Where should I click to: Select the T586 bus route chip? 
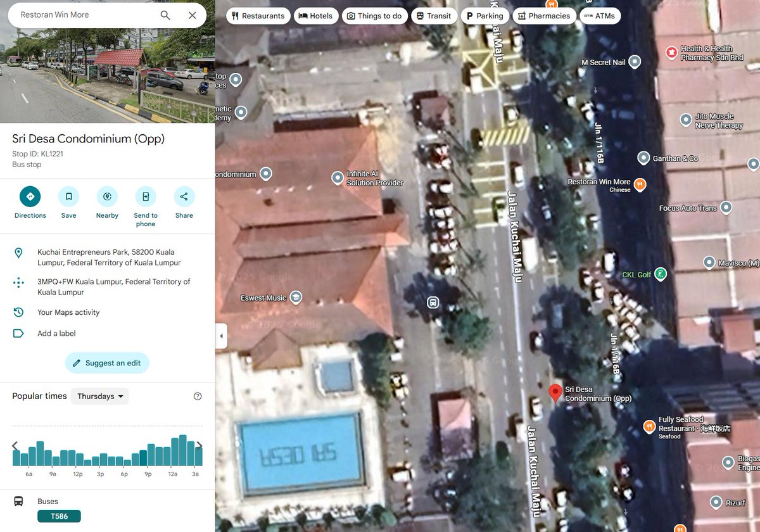59,516
